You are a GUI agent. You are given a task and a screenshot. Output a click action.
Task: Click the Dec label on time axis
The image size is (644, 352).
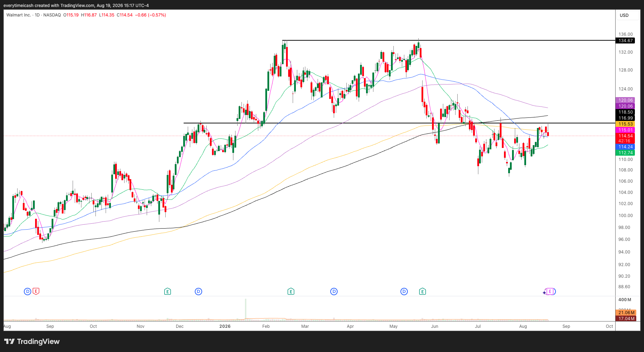coord(180,326)
